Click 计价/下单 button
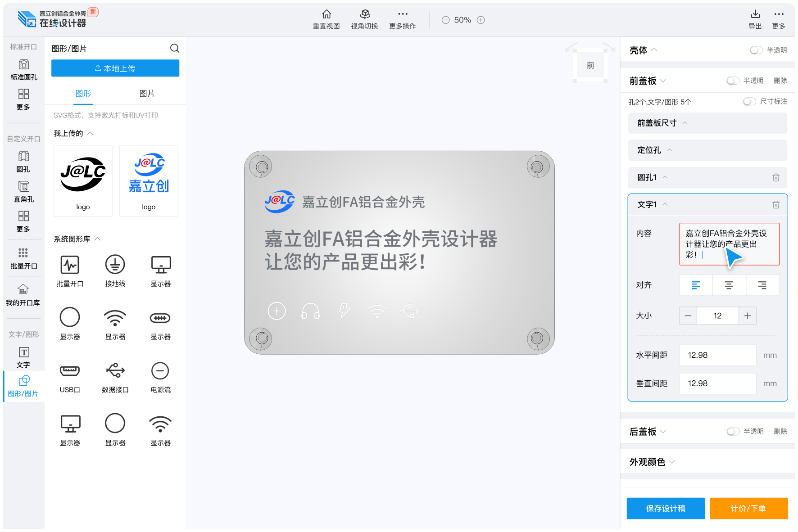The height and width of the screenshot is (532, 798). (x=748, y=508)
